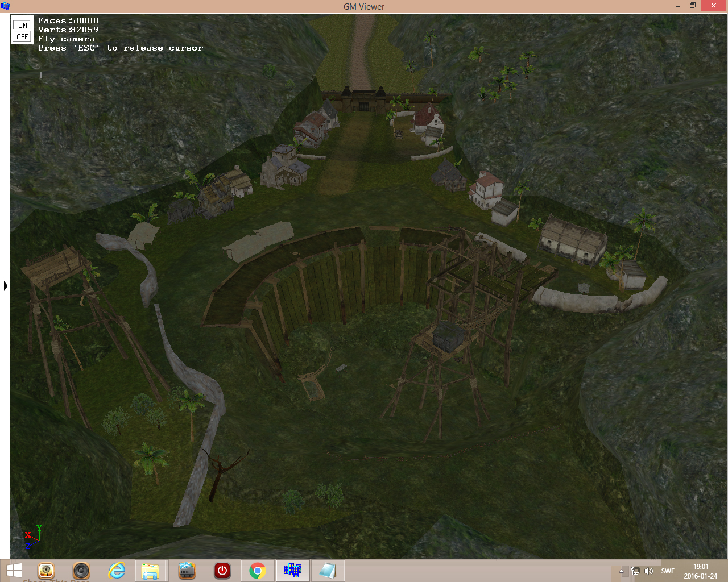The height and width of the screenshot is (582, 728).
Task: Click the 'Fly camera' mode text
Action: tap(67, 39)
